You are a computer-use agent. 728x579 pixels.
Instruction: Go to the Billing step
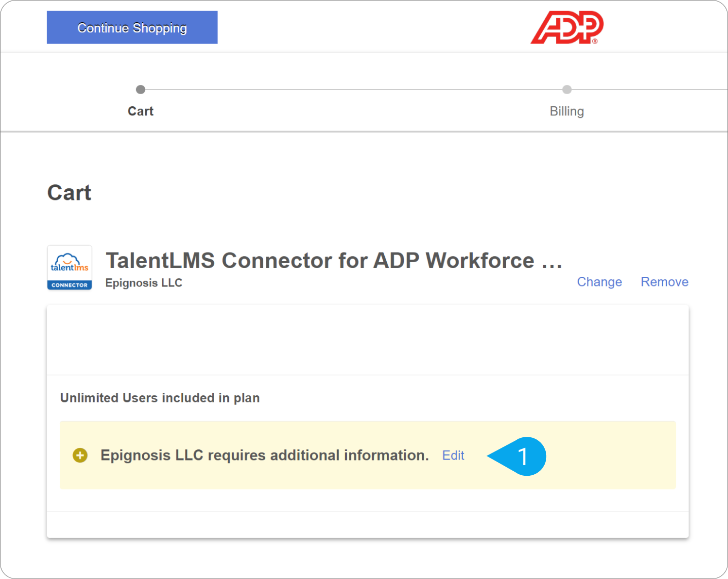567,111
